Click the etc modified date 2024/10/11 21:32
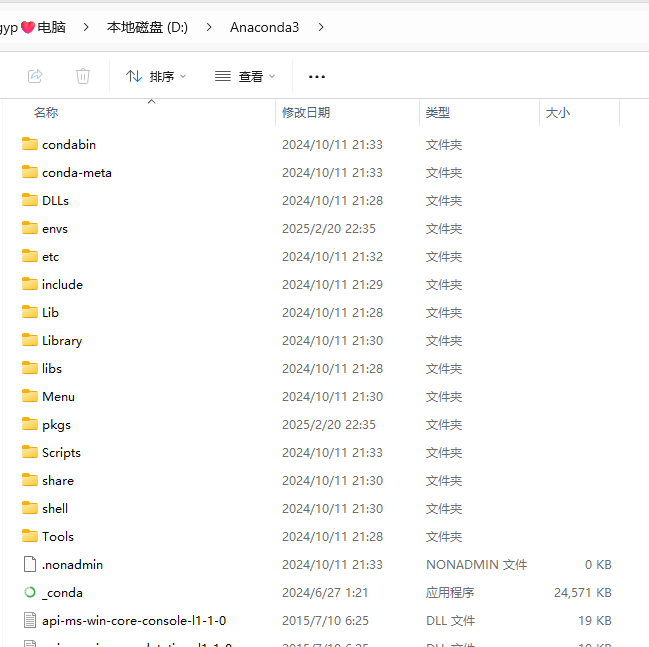 coord(332,257)
